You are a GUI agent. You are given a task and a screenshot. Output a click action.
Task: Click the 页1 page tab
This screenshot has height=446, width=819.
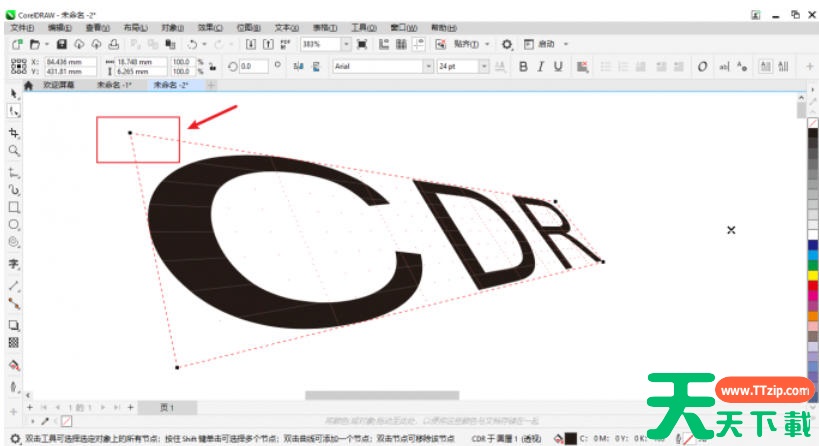[x=167, y=408]
